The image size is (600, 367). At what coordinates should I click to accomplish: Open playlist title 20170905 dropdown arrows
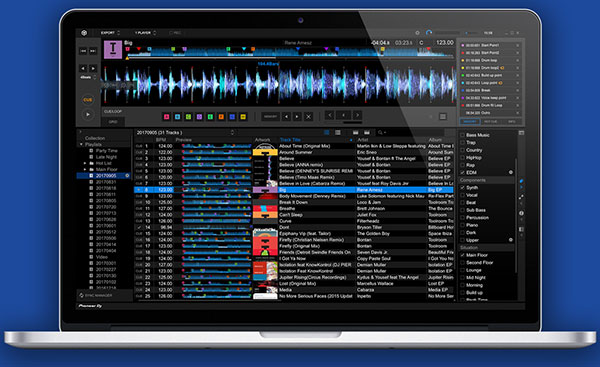232,132
